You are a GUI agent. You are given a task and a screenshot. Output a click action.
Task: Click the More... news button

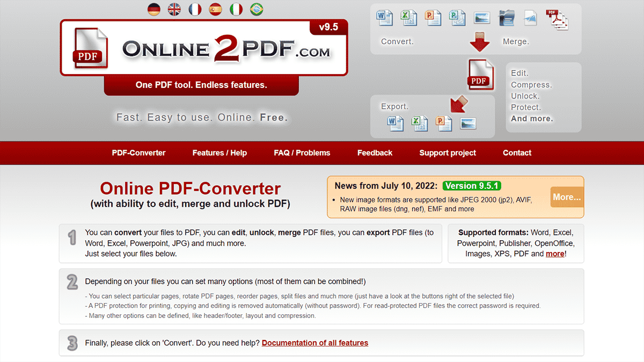pyautogui.click(x=566, y=197)
